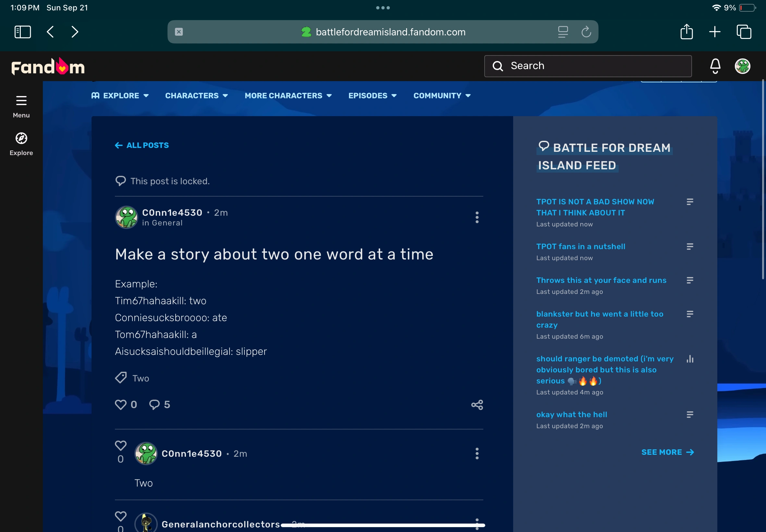766x532 pixels.
Task: Like Generalanchorcollectors' reply heart
Action: click(x=120, y=516)
